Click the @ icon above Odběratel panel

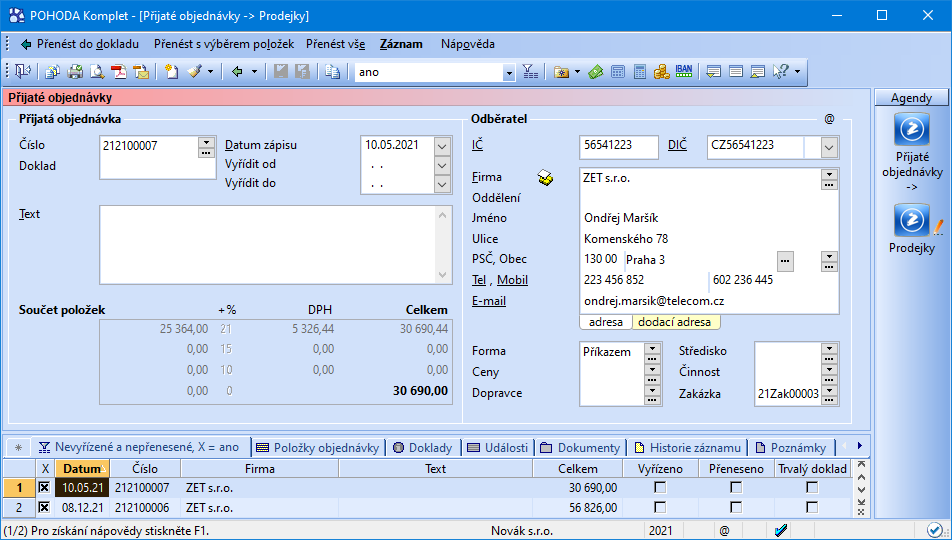(x=829, y=119)
